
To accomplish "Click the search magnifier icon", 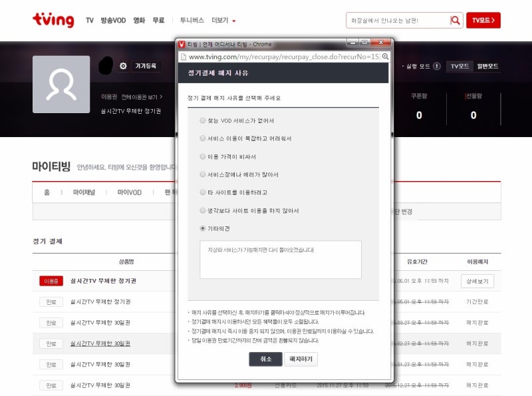I will point(456,21).
